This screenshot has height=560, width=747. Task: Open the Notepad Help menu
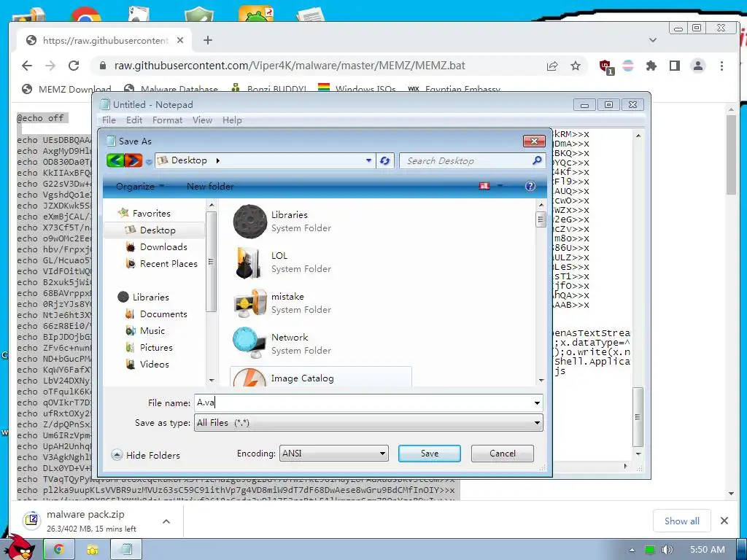pyautogui.click(x=232, y=120)
